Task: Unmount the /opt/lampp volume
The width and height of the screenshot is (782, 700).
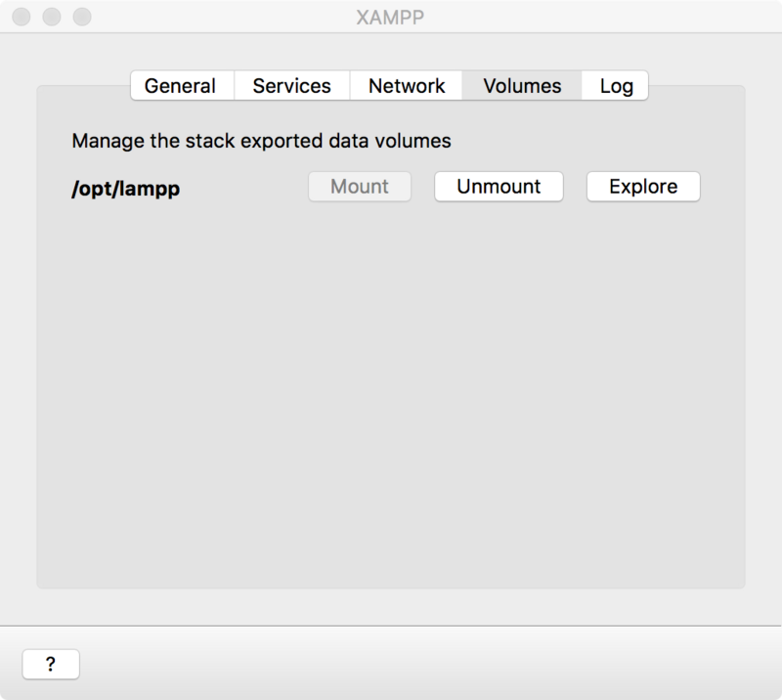Action: [499, 187]
